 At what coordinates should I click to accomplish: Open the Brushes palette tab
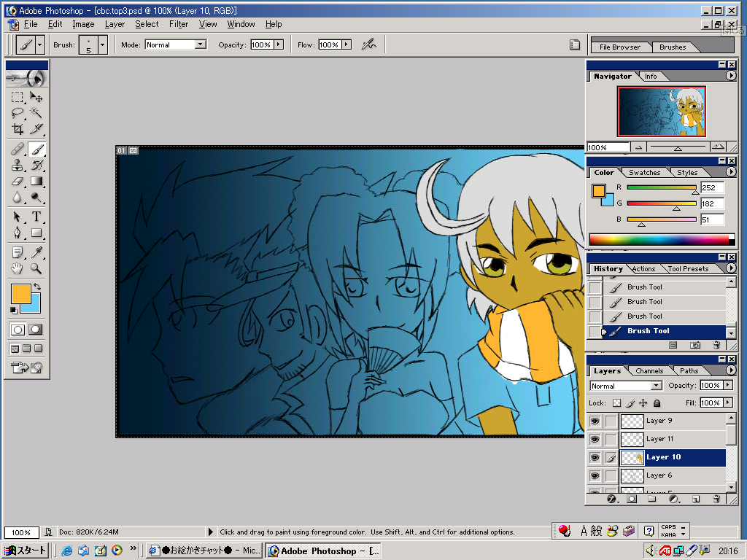tap(673, 47)
